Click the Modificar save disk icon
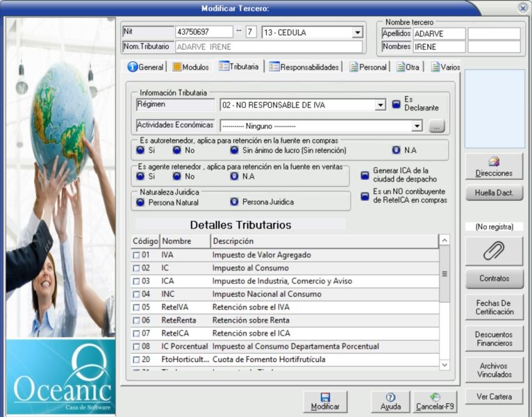Image resolution: width=532 pixels, height=417 pixels. (325, 397)
